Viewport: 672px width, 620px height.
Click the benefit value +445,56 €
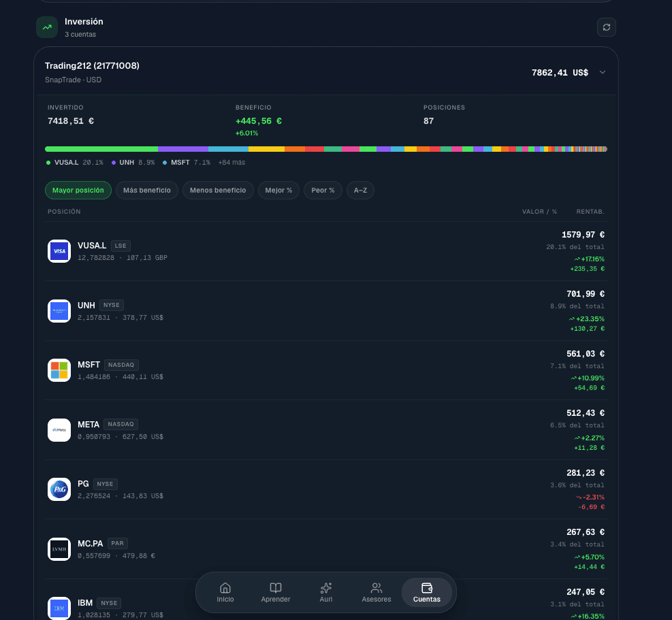pos(259,121)
